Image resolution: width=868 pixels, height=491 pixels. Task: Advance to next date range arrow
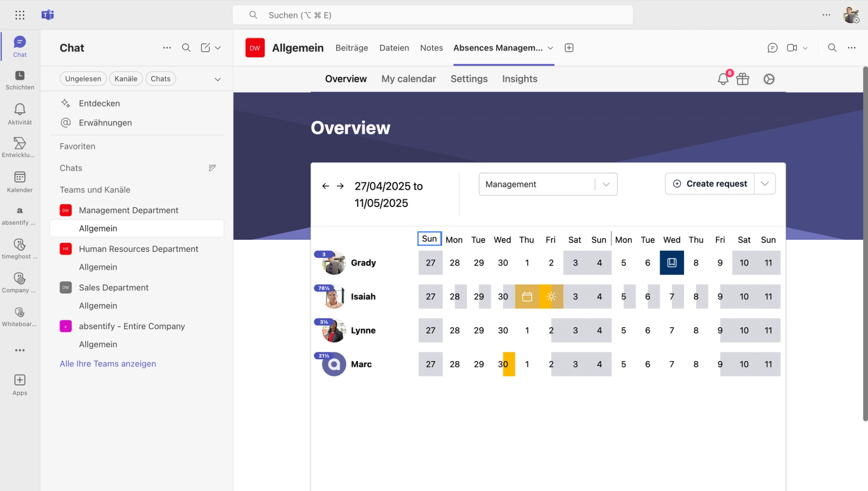tap(340, 186)
